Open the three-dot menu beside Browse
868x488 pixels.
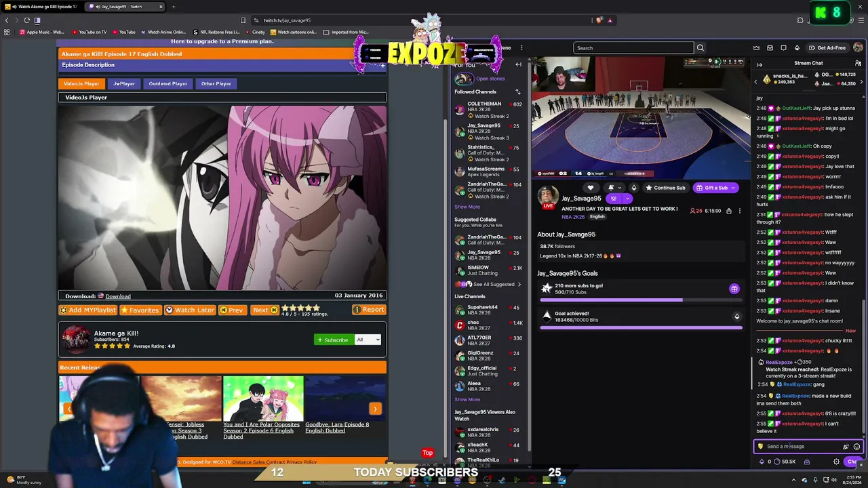(x=521, y=48)
